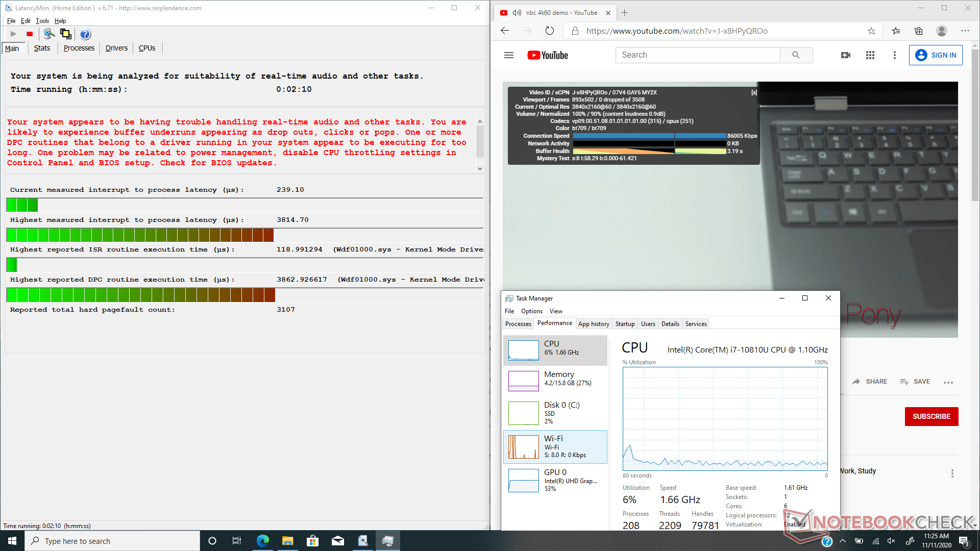Viewport: 980px width, 551px height.
Task: Switch to the LatencyMon Drivers tab
Action: pos(116,48)
